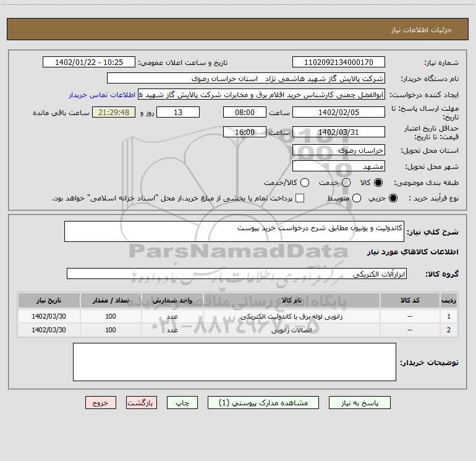Click the buyer organization name field

246,79
